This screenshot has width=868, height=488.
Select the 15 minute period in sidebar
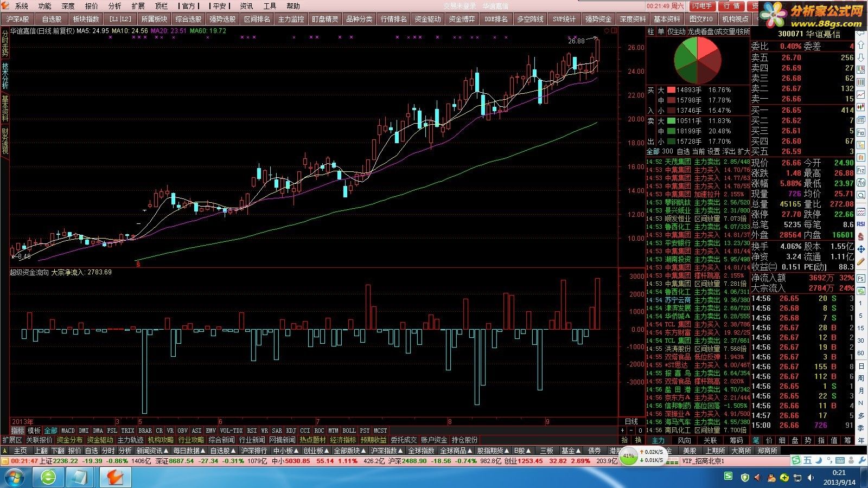[861, 328]
